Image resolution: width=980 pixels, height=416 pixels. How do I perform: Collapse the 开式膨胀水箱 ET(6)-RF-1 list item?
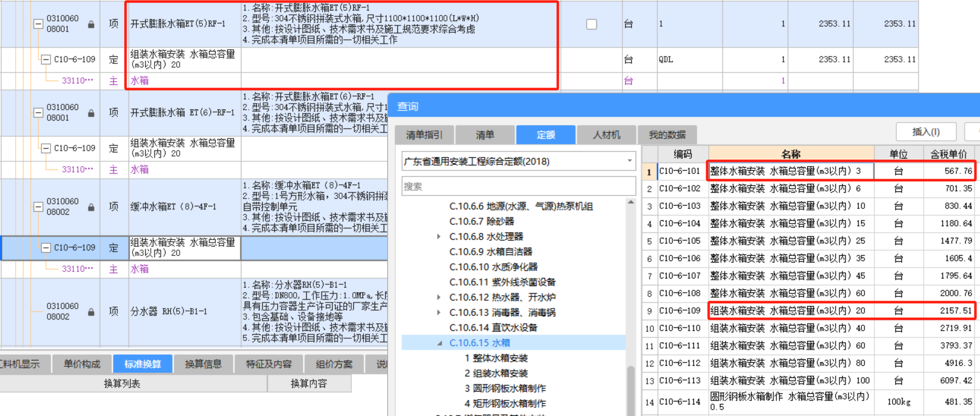38,113
